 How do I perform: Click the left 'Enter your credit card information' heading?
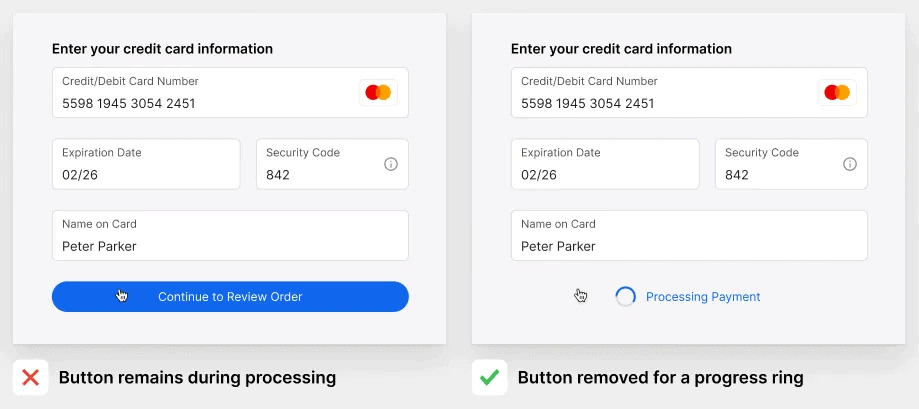(162, 49)
